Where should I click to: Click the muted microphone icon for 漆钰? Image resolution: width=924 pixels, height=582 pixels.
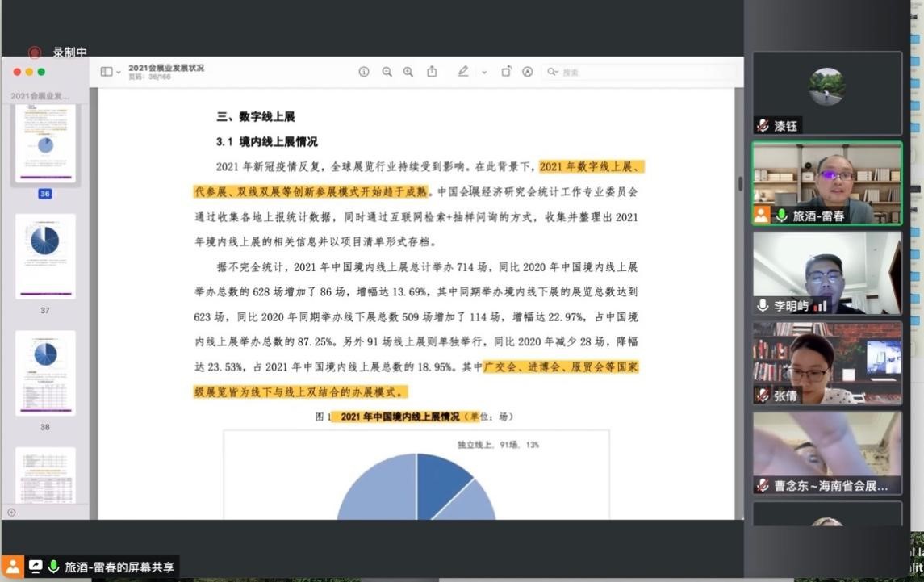[x=763, y=126]
